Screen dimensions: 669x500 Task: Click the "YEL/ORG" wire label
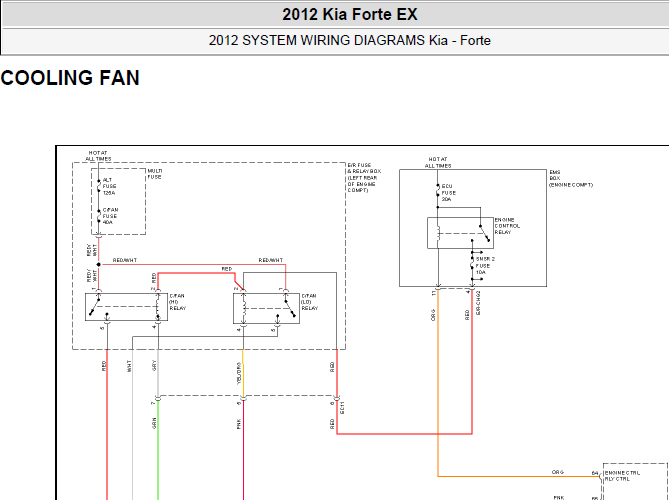point(239,373)
